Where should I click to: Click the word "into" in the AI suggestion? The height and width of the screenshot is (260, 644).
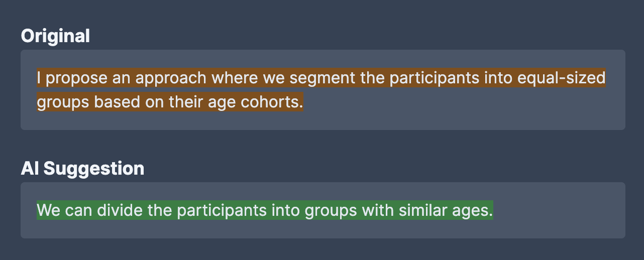285,211
